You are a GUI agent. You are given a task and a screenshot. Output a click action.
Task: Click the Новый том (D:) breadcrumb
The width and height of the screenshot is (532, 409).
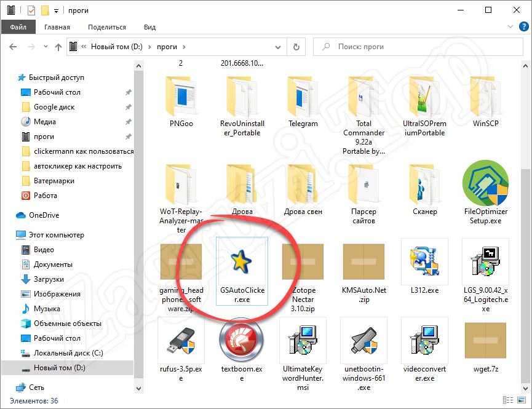point(117,47)
